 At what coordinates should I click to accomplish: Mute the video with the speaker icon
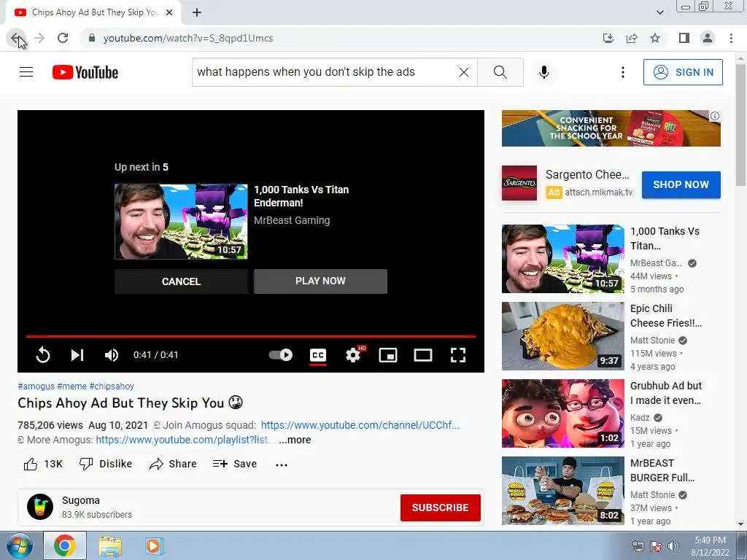[x=112, y=355]
